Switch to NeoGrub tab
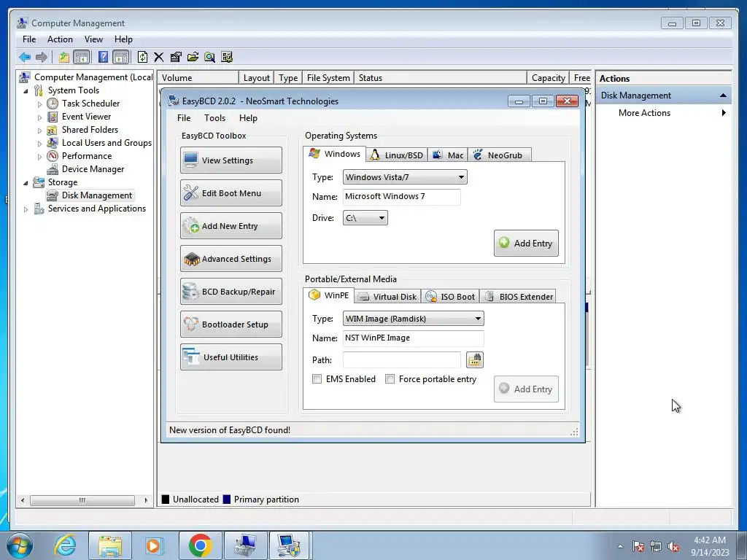 point(499,155)
